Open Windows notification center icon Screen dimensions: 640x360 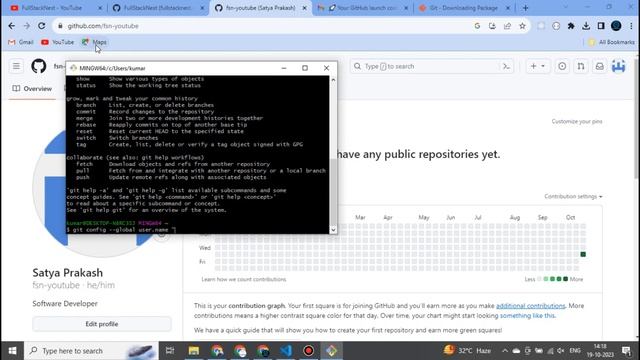pos(626,351)
